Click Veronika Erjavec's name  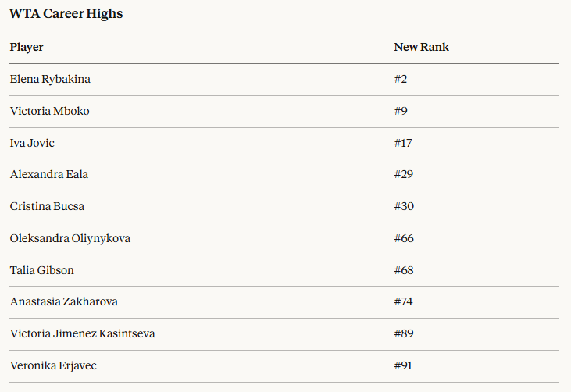point(53,365)
